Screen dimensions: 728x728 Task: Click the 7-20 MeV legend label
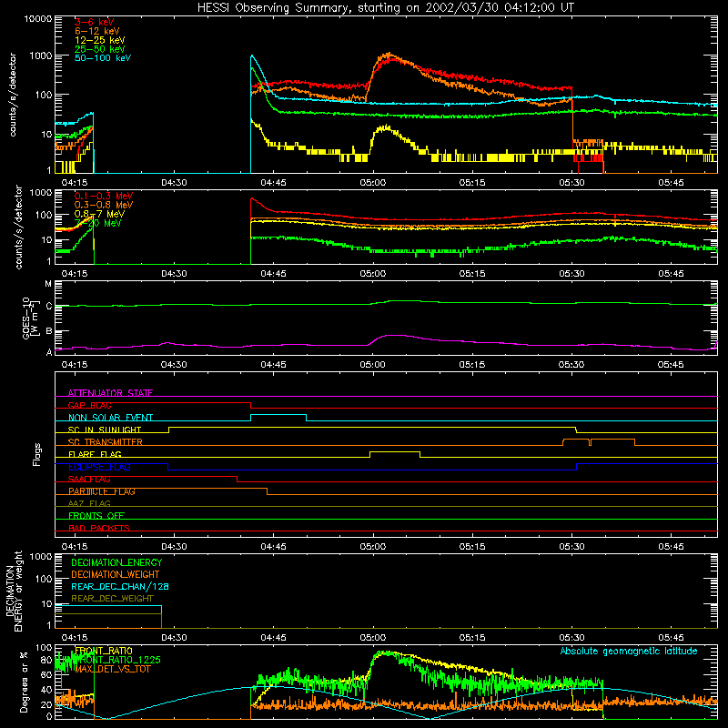98,223
